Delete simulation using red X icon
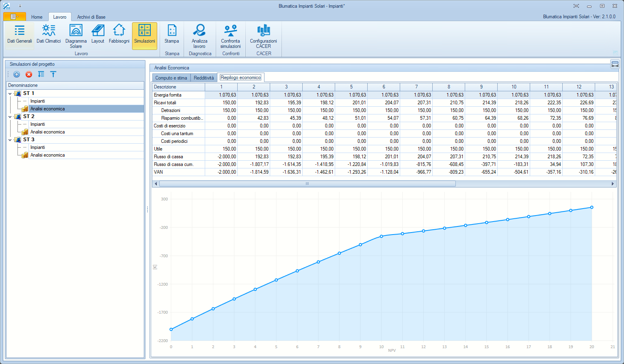The width and height of the screenshot is (624, 364). pos(29,74)
